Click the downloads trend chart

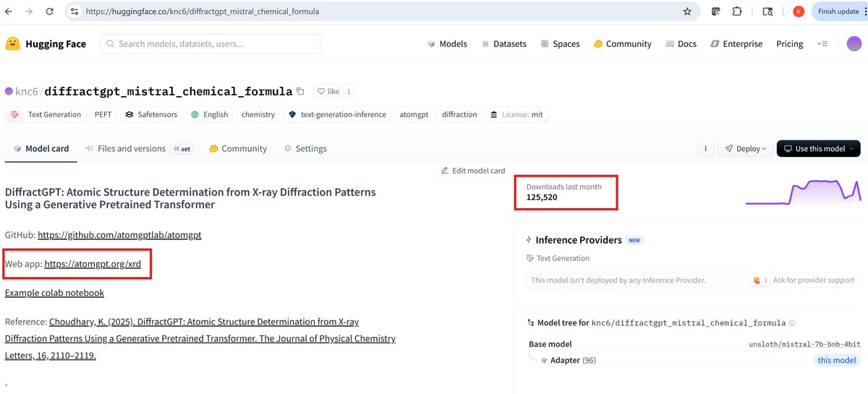[x=803, y=192]
